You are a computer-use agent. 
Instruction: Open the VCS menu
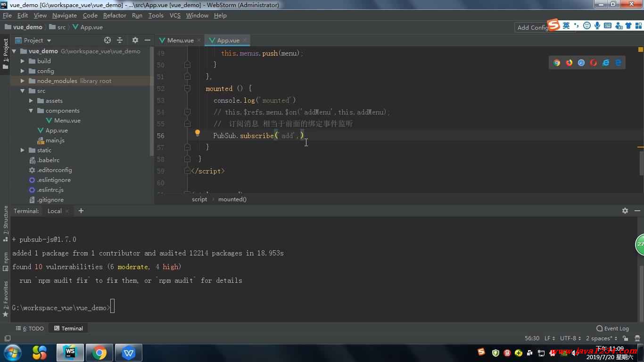point(175,15)
